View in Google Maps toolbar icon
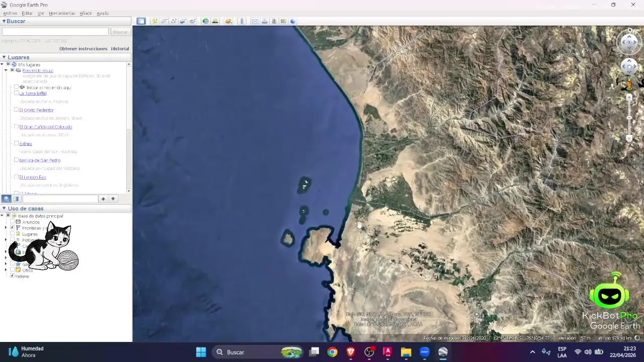This screenshot has width=644, height=362. [283, 21]
